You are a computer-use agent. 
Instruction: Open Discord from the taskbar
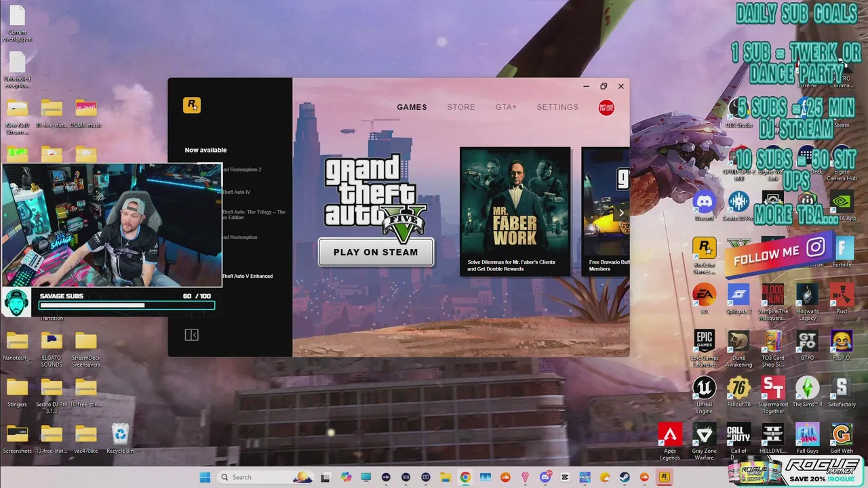pyautogui.click(x=545, y=477)
